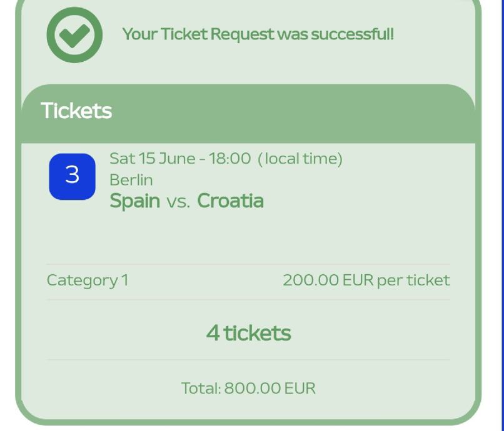Click the 200.00 EUR per ticket price
Viewport: 504px width, 431px height.
(366, 280)
